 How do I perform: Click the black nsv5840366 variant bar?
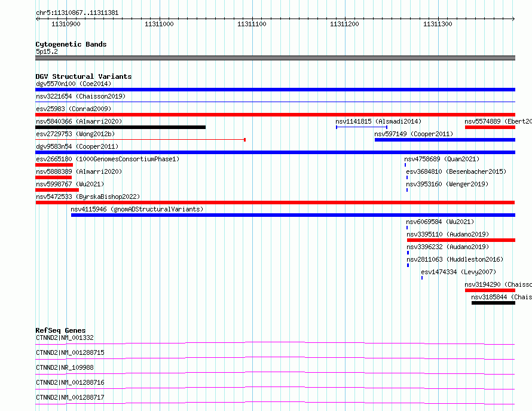[x=120, y=127]
